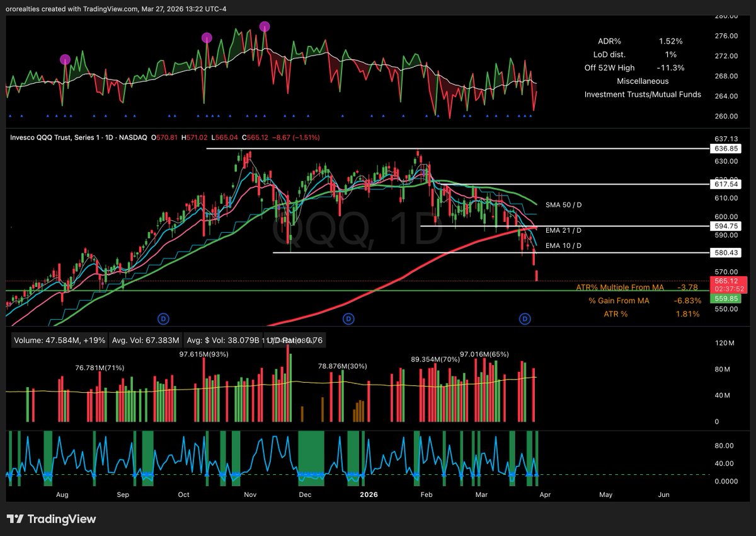
Task: Click the 97.615M(93%) volume annotation
Action: click(203, 354)
